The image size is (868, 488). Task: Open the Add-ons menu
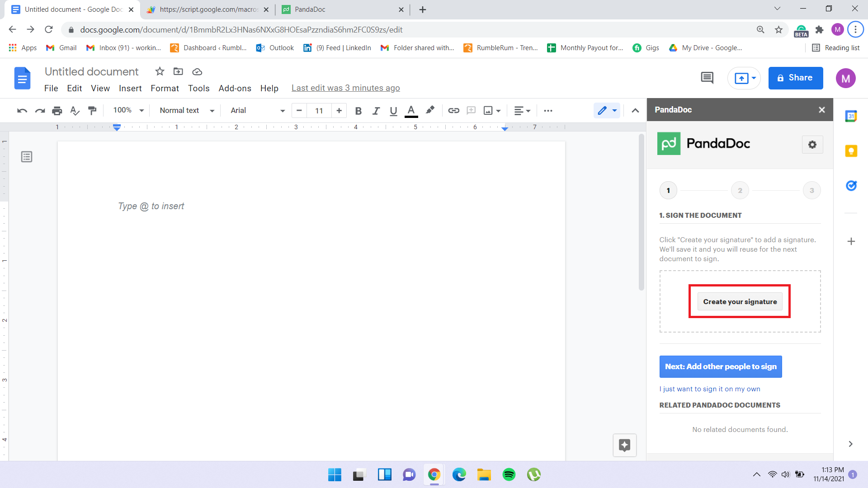pyautogui.click(x=235, y=89)
